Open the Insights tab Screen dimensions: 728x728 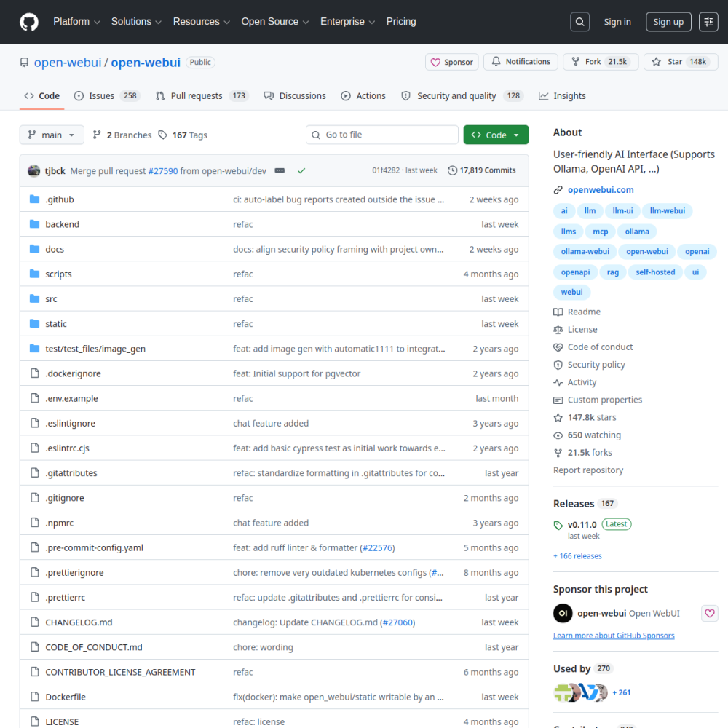coord(562,95)
